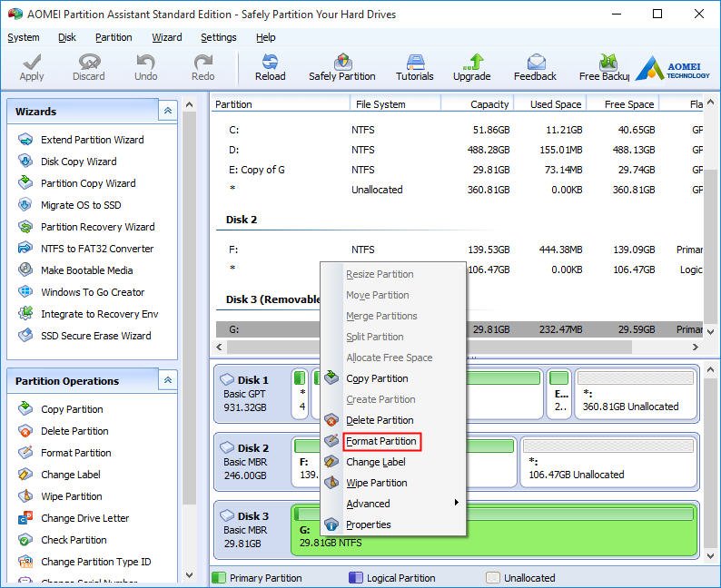Viewport: 721px width, 588px height.
Task: Open the Help menu
Action: (266, 37)
